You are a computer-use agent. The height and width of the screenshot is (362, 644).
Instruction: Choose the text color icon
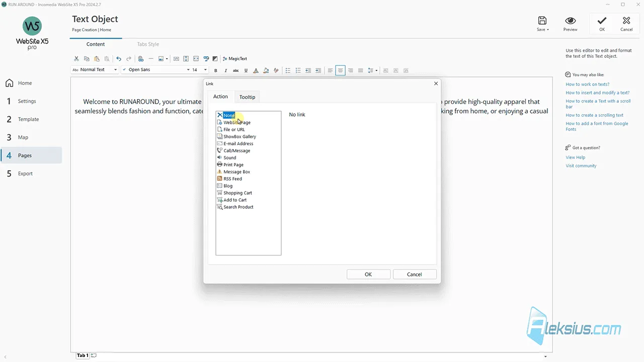click(x=256, y=70)
